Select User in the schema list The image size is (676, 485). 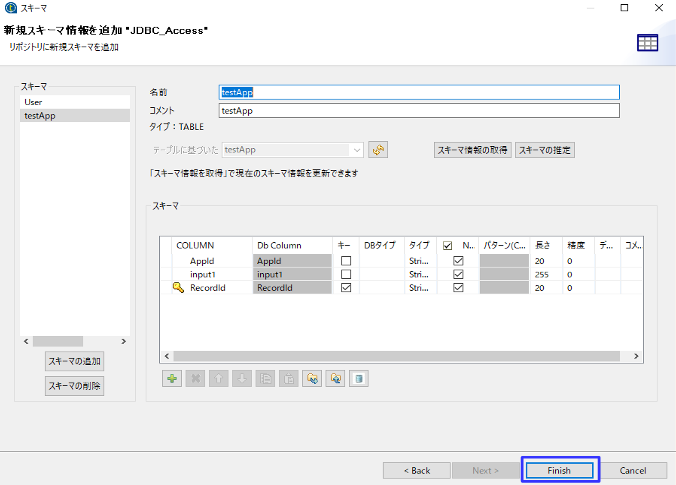point(75,102)
